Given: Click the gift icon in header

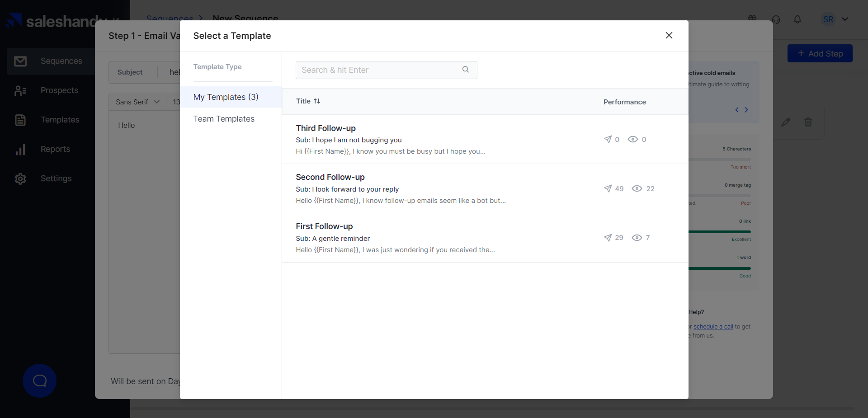Looking at the screenshot, I should (x=752, y=18).
